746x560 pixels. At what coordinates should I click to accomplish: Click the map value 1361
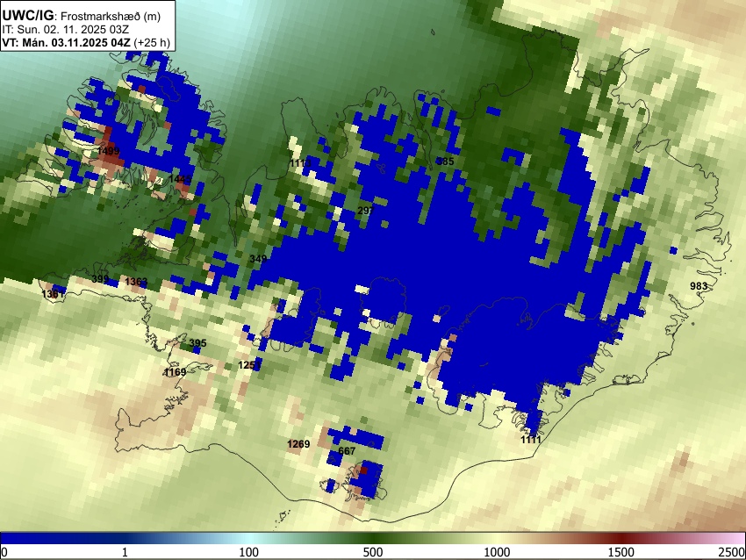coord(53,294)
